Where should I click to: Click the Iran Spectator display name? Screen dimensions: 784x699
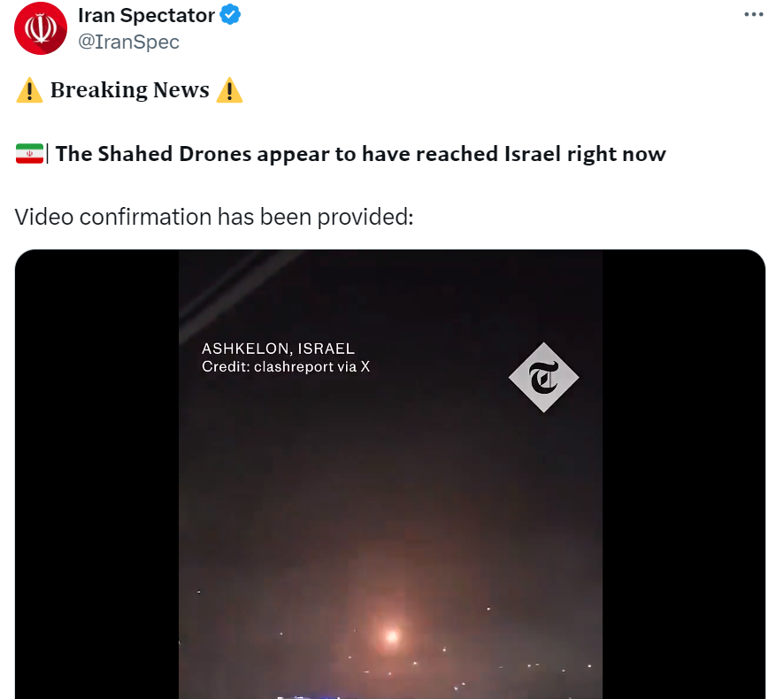(x=147, y=16)
